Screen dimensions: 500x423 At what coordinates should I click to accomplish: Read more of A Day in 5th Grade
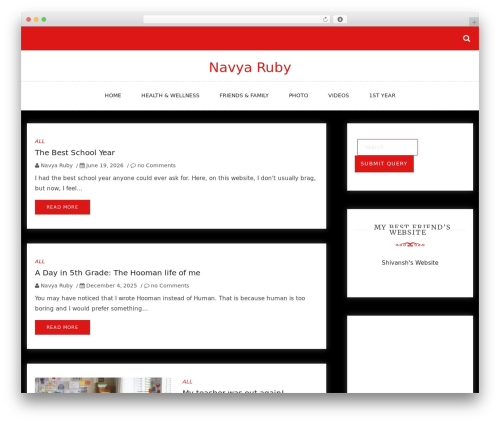click(x=62, y=327)
